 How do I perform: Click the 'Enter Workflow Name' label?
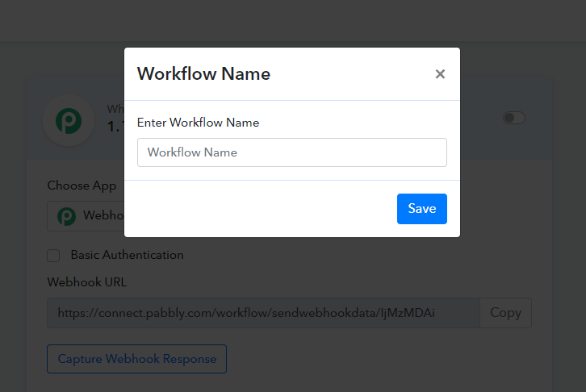point(198,123)
